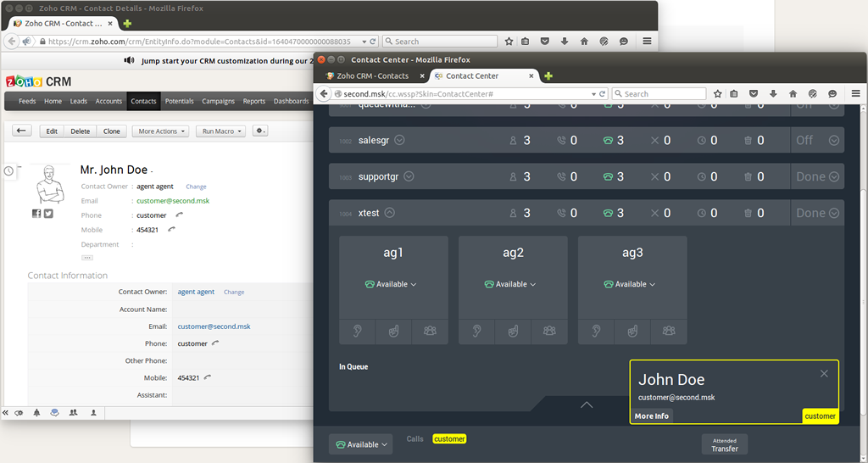
Task: Click the Edit button
Action: coord(52,131)
